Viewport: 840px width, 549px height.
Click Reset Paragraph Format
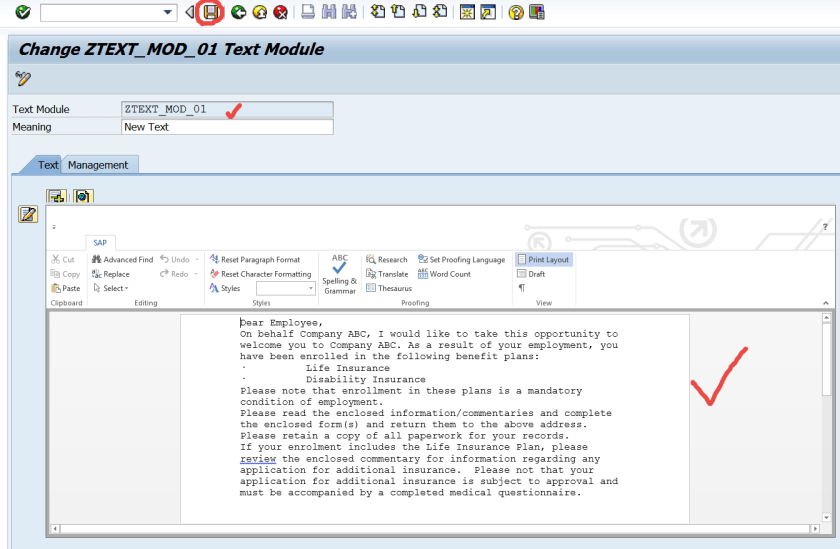(x=255, y=259)
